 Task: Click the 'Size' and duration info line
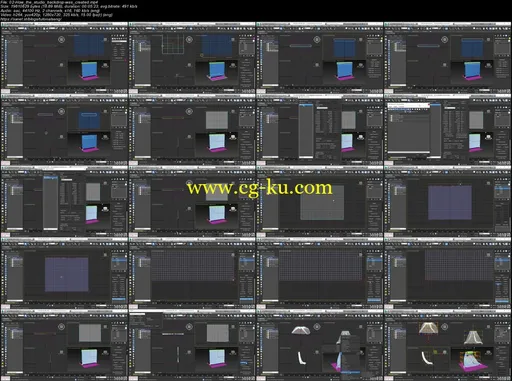(69, 6)
